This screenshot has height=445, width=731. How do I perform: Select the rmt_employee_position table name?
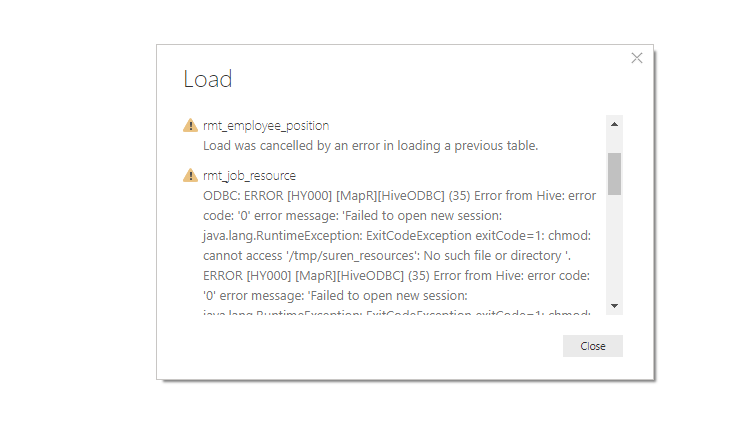(x=265, y=126)
